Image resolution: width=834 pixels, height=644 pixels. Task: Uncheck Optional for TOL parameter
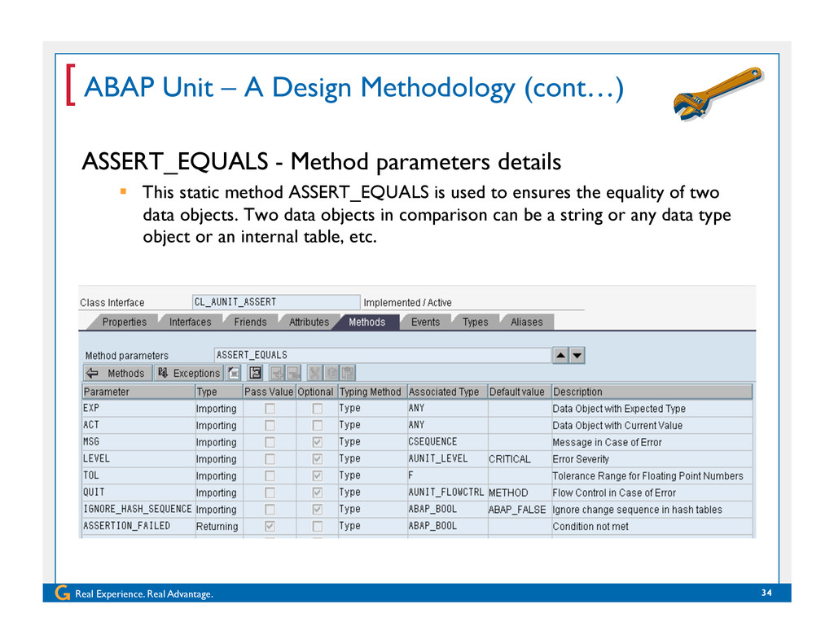point(318,475)
